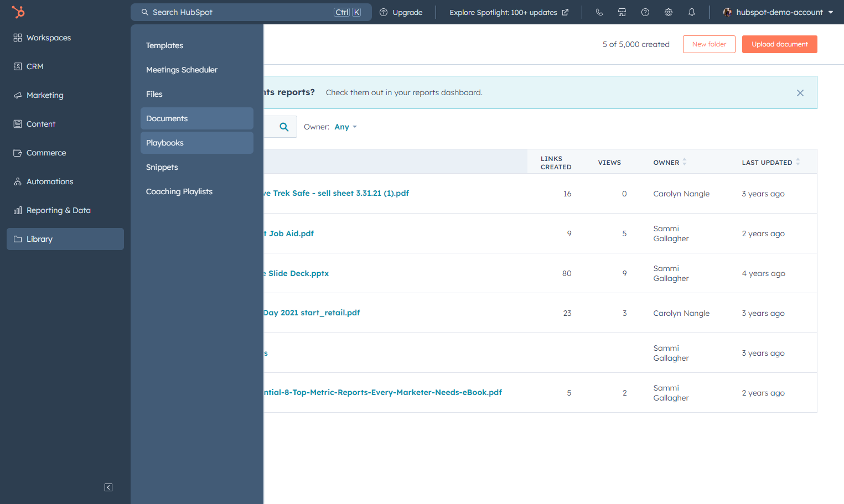The height and width of the screenshot is (504, 844).
Task: Choose Snippets from the Library submenu
Action: 197,167
